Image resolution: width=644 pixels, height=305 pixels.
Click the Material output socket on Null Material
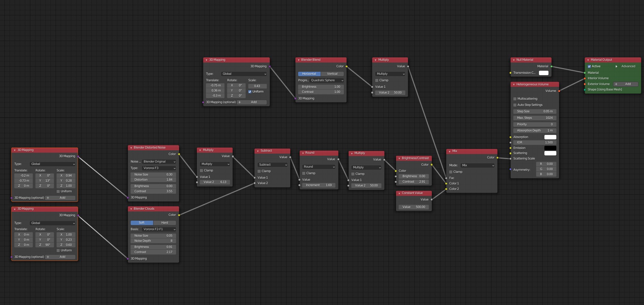[x=552, y=66]
